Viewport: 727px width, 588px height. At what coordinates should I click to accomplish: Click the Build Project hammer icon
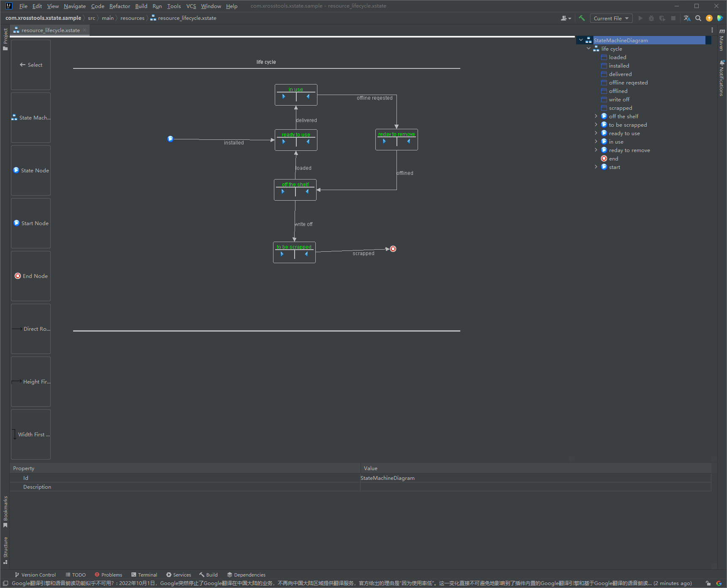point(582,18)
